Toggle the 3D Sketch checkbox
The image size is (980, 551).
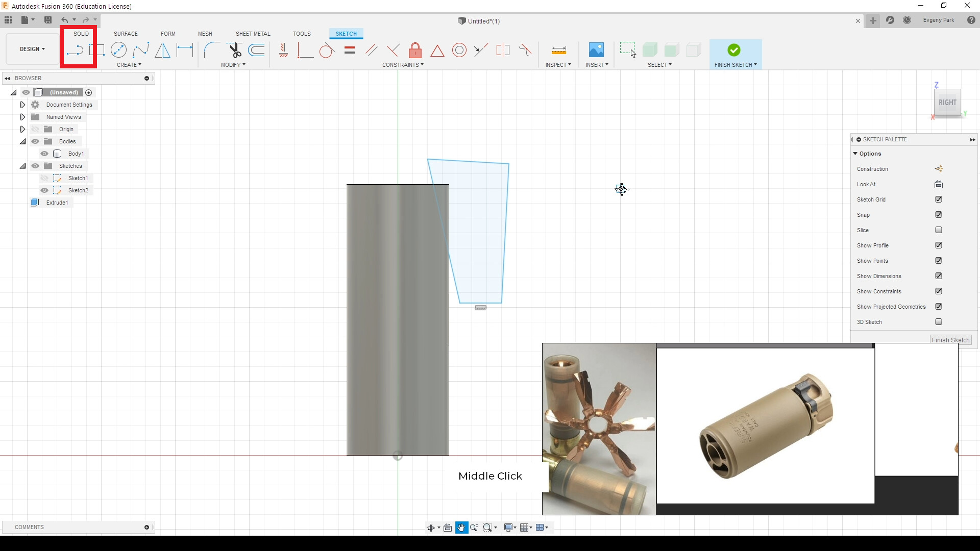pos(939,322)
